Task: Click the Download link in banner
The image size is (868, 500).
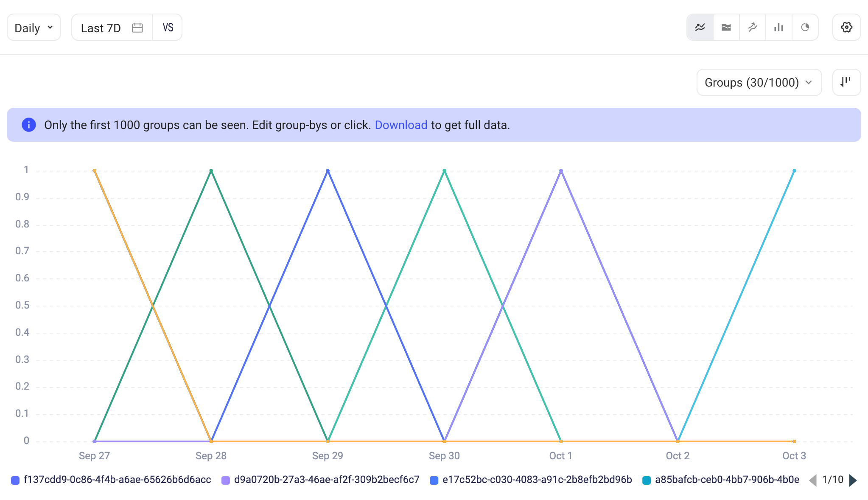Action: [401, 125]
